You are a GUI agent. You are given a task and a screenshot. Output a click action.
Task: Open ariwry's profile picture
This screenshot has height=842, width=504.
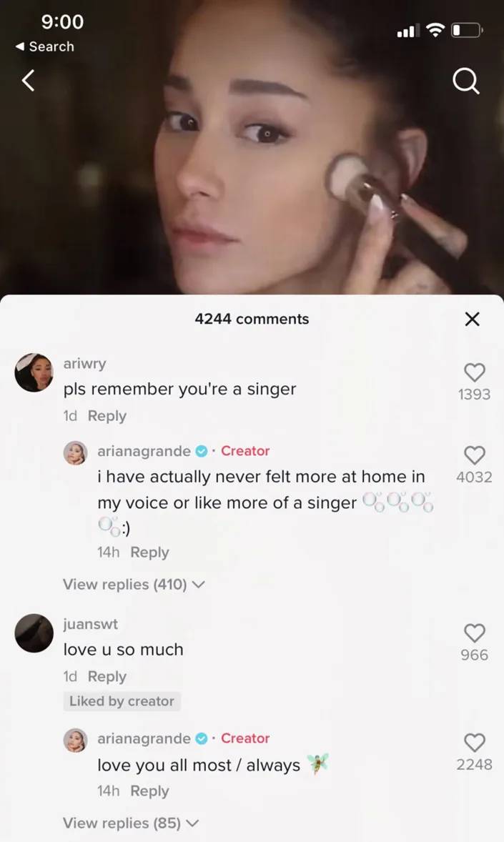coord(34,372)
